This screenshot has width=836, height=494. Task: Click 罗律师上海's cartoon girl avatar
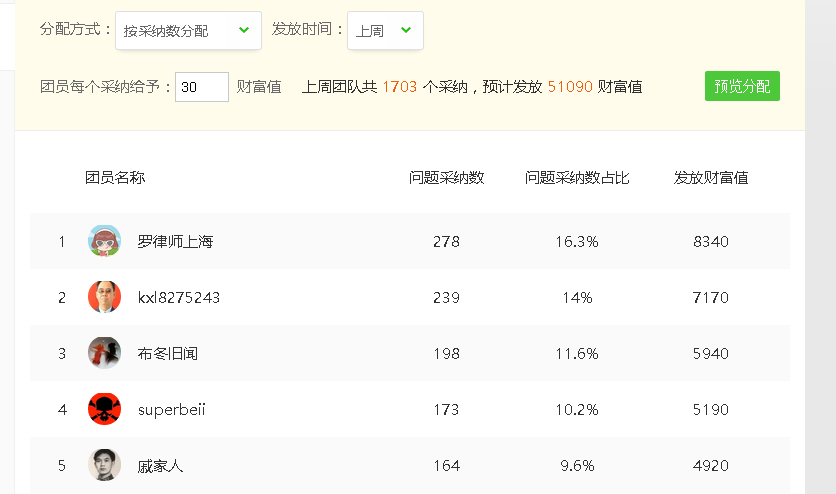pyautogui.click(x=104, y=241)
